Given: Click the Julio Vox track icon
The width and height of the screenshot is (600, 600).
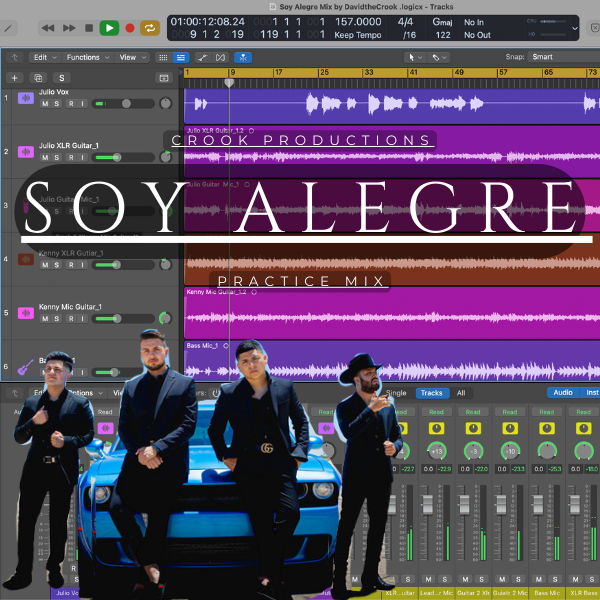Looking at the screenshot, I should click(26, 98).
